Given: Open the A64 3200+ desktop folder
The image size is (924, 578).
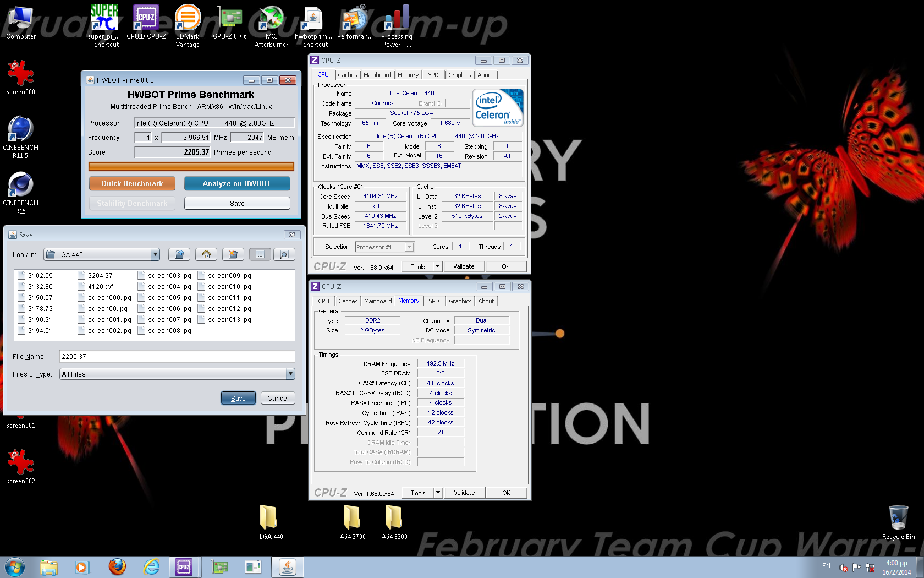Looking at the screenshot, I should pyautogui.click(x=396, y=522).
